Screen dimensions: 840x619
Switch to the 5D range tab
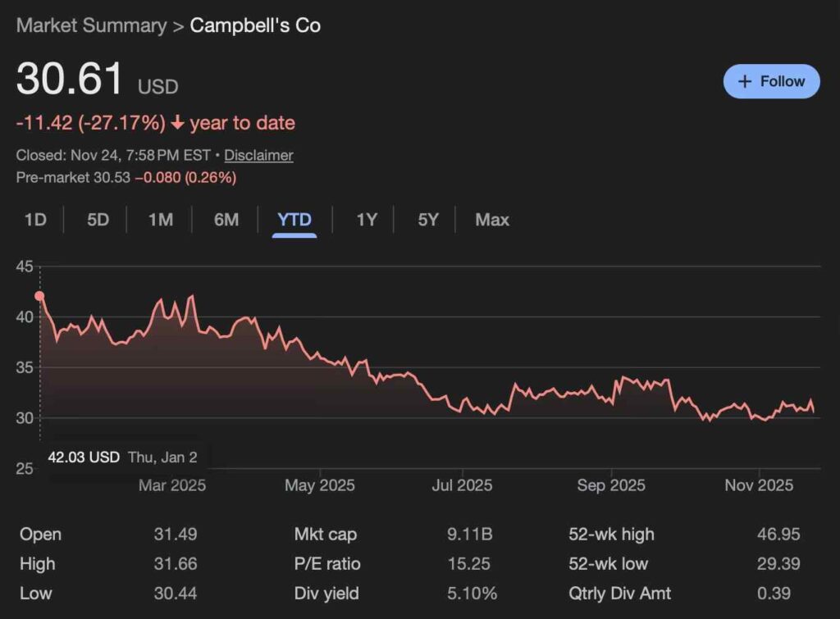pyautogui.click(x=98, y=220)
